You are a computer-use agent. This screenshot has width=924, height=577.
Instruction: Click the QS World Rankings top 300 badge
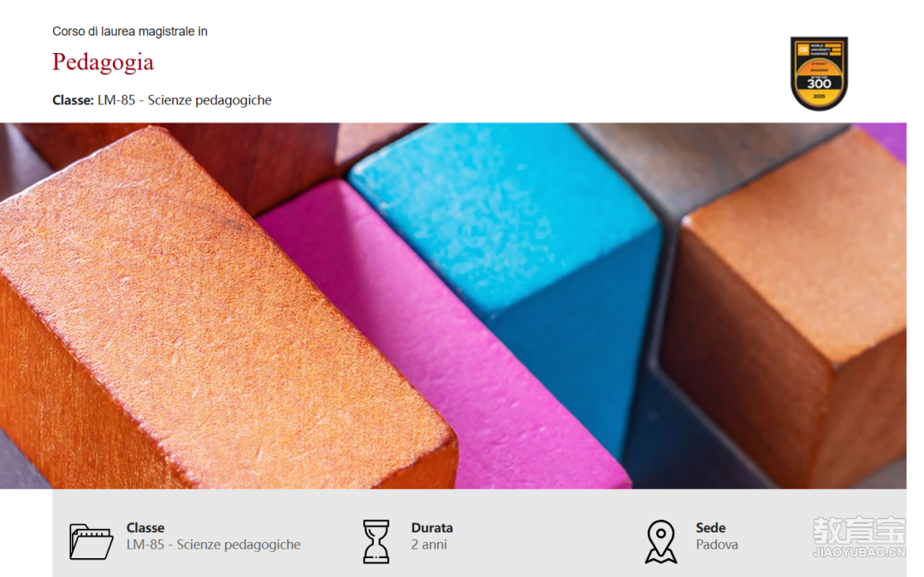(819, 73)
